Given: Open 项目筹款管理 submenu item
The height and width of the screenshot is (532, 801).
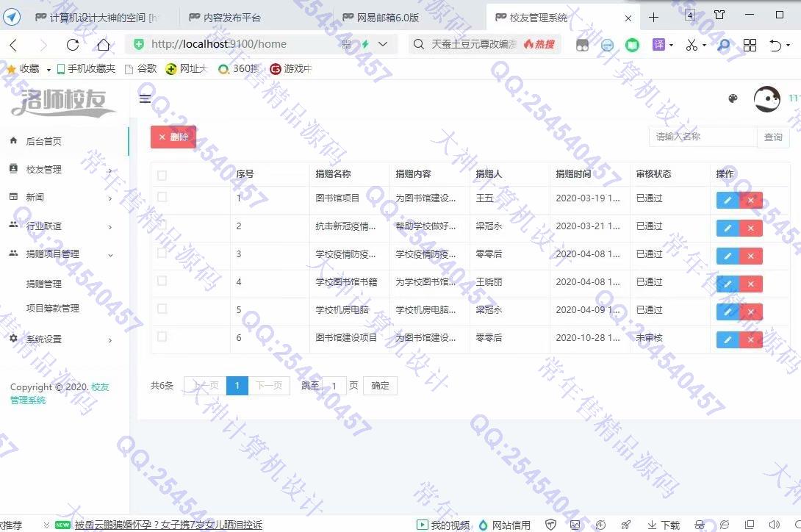Looking at the screenshot, I should coord(53,308).
